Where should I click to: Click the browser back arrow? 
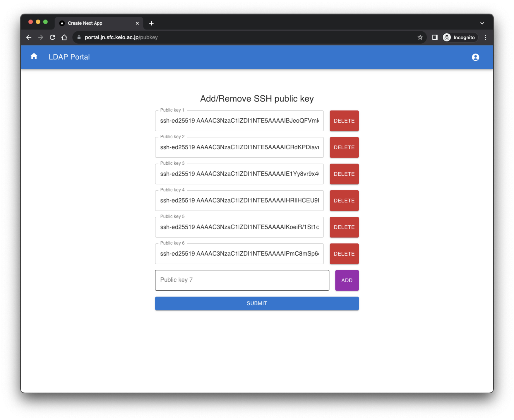tap(29, 37)
